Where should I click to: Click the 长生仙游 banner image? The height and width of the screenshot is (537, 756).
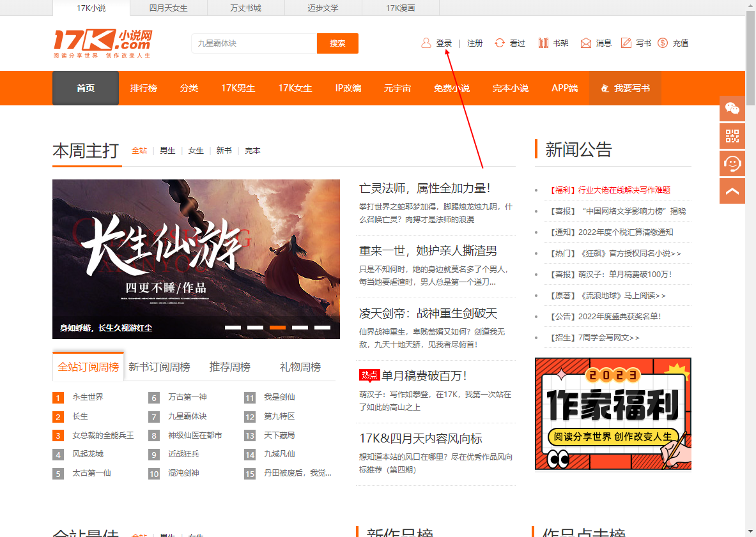196,259
